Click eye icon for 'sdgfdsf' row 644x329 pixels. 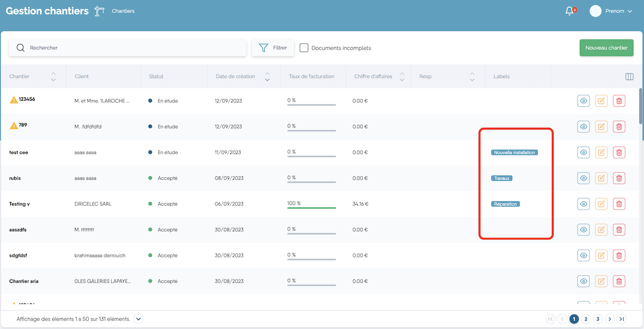(583, 255)
